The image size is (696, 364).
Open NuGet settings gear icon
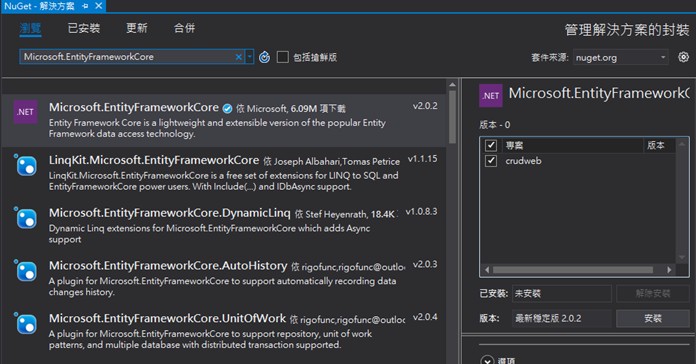coord(684,57)
